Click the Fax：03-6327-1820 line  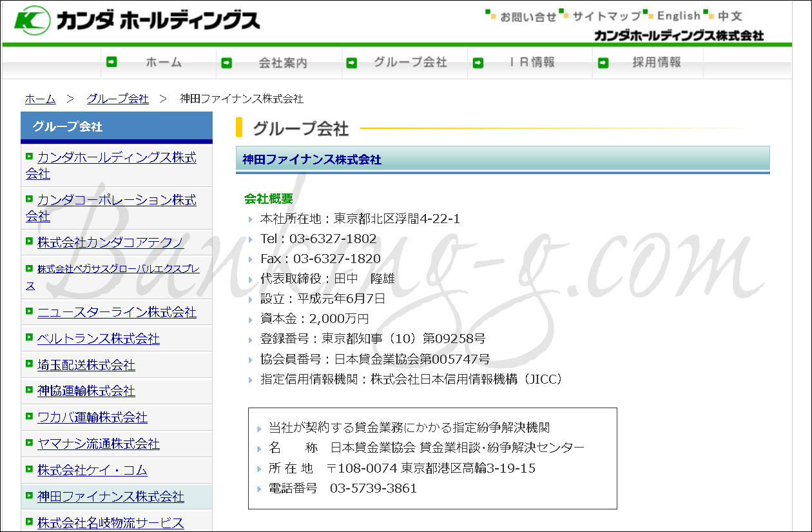(x=320, y=259)
